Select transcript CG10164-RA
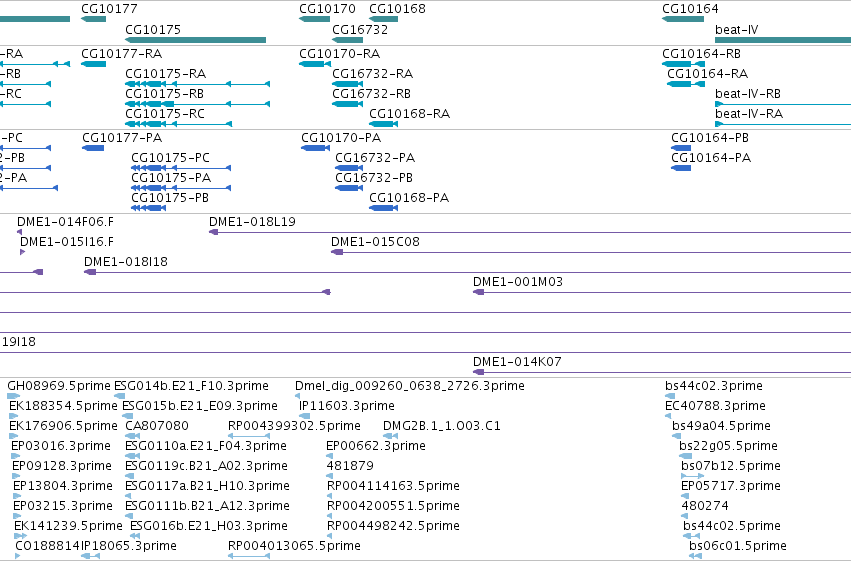The width and height of the screenshot is (851, 561). click(686, 84)
